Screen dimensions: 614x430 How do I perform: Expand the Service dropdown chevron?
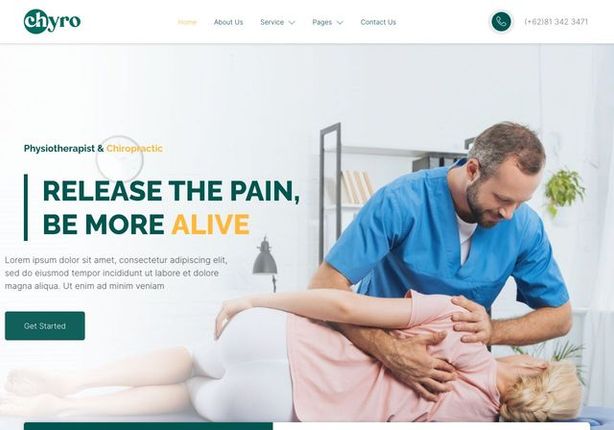(x=292, y=23)
